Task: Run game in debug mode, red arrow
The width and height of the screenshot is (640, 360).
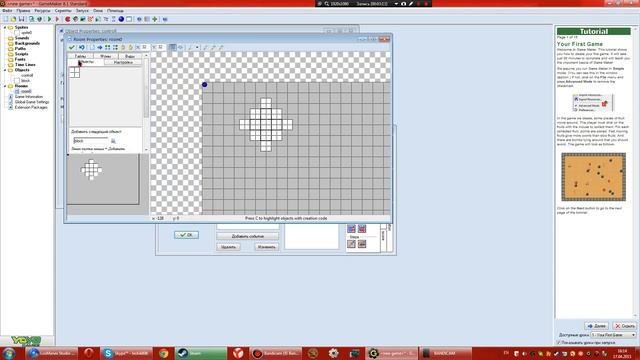Action: pyautogui.click(x=57, y=19)
